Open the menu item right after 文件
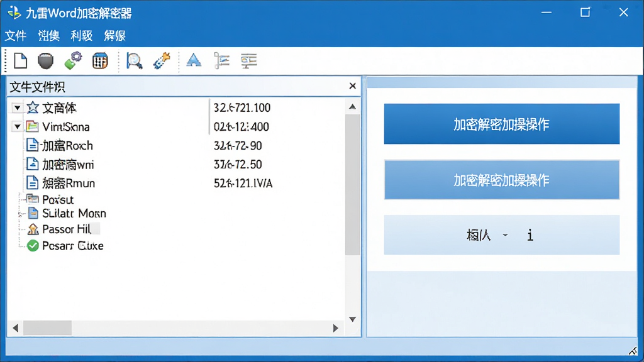Viewport: 644px width, 362px height. pos(49,36)
